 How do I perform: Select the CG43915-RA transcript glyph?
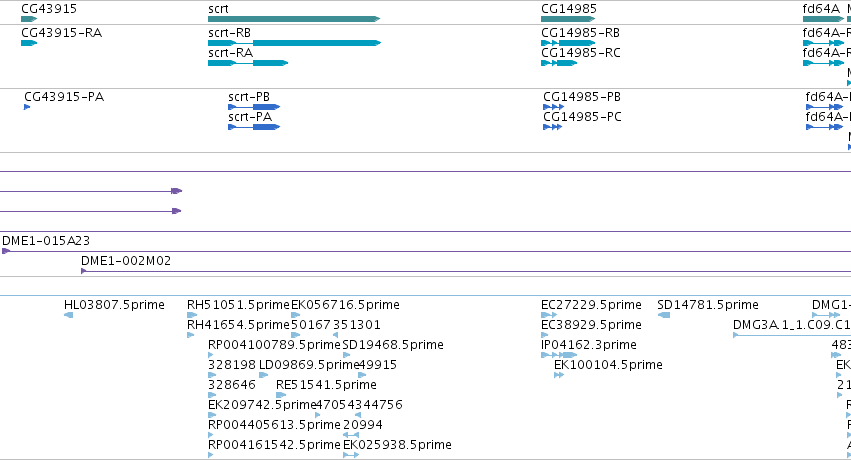pos(29,43)
